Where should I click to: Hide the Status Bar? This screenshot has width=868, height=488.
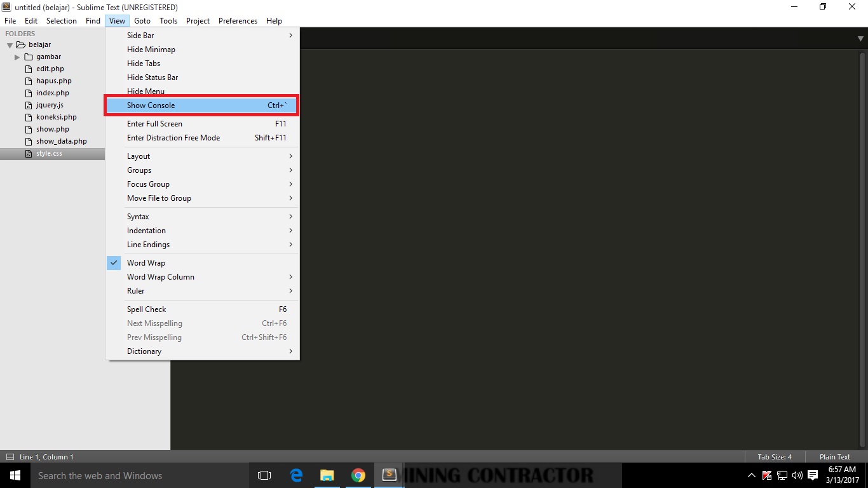[x=153, y=77]
